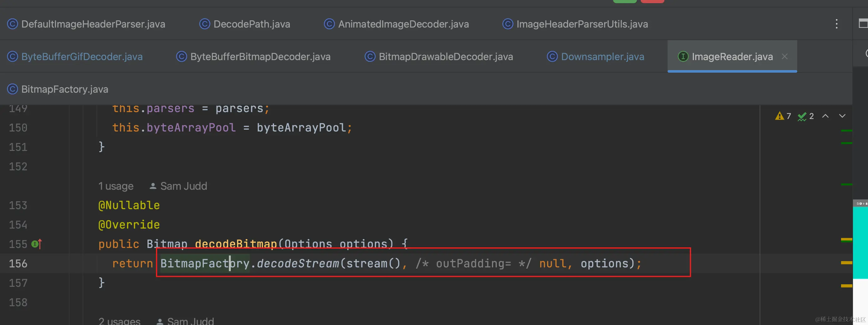The image size is (868, 325).
Task: Click 'this.byteArrayPool' on line 150
Action: click(x=174, y=128)
